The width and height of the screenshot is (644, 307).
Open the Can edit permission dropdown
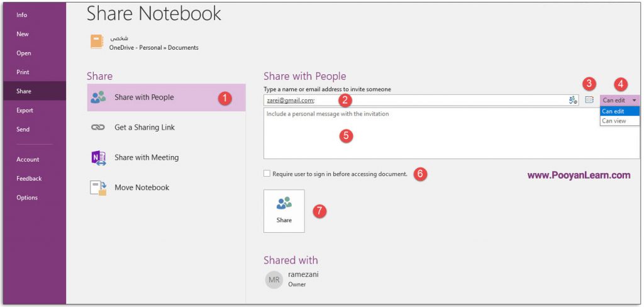point(619,100)
